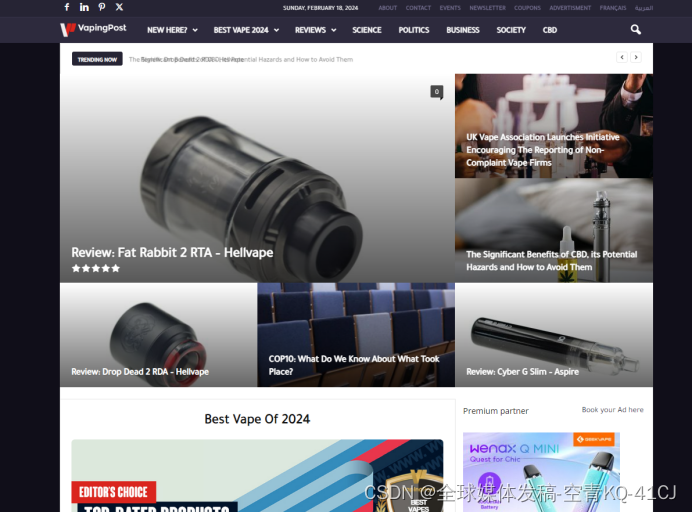Click the TRENDING NOW label
692x513 pixels.
click(97, 59)
